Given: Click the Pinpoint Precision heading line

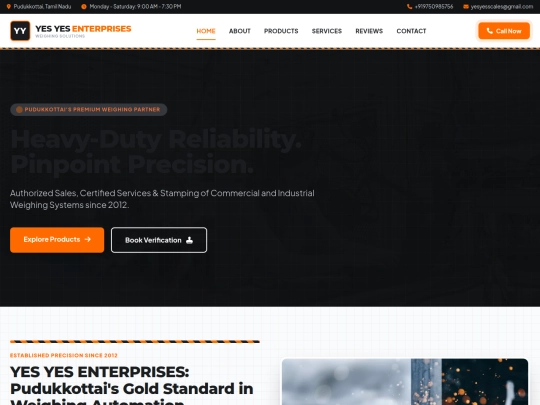Looking at the screenshot, I should (x=132, y=164).
